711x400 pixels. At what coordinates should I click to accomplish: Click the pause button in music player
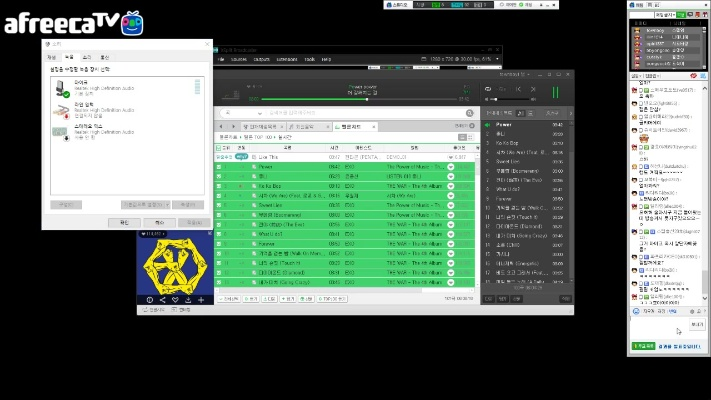click(x=556, y=91)
